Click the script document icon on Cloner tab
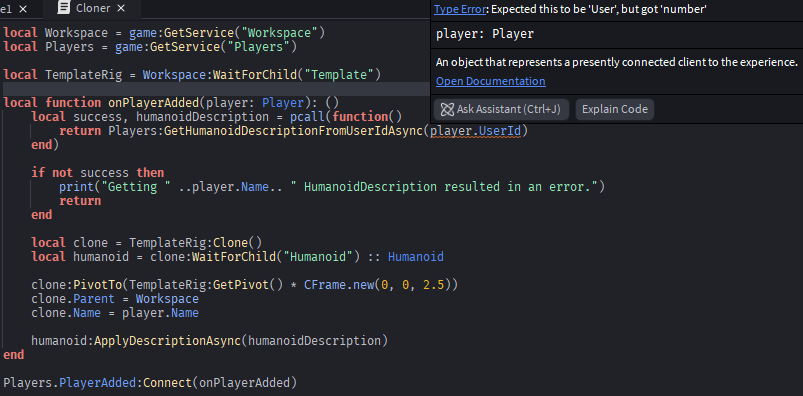The height and width of the screenshot is (396, 803). [x=64, y=8]
